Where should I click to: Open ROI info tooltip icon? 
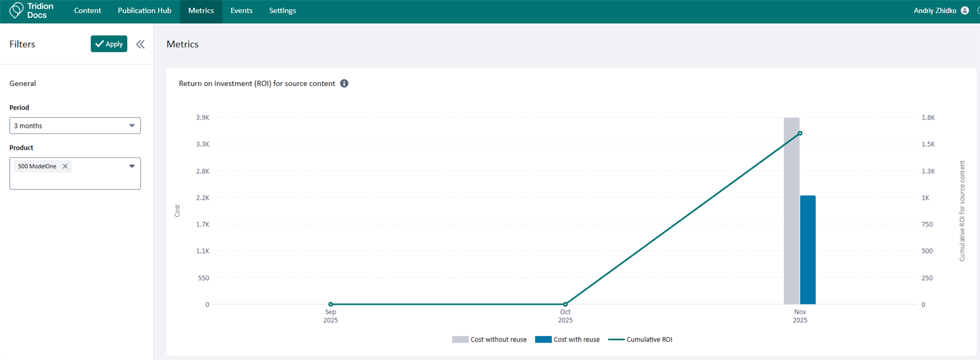pos(344,83)
